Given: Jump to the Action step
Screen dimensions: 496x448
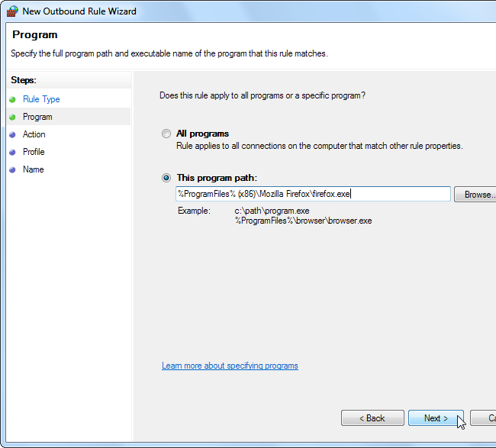Looking at the screenshot, I should pos(34,134).
